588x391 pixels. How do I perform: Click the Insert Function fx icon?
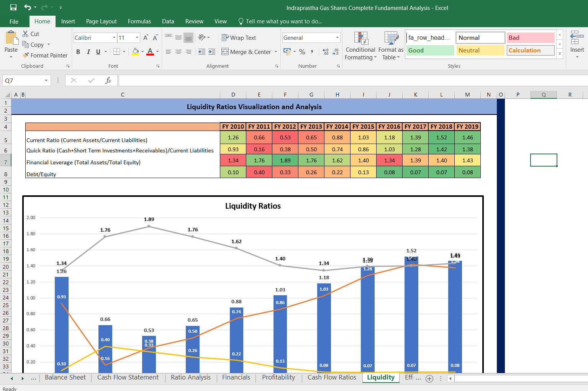coord(108,80)
